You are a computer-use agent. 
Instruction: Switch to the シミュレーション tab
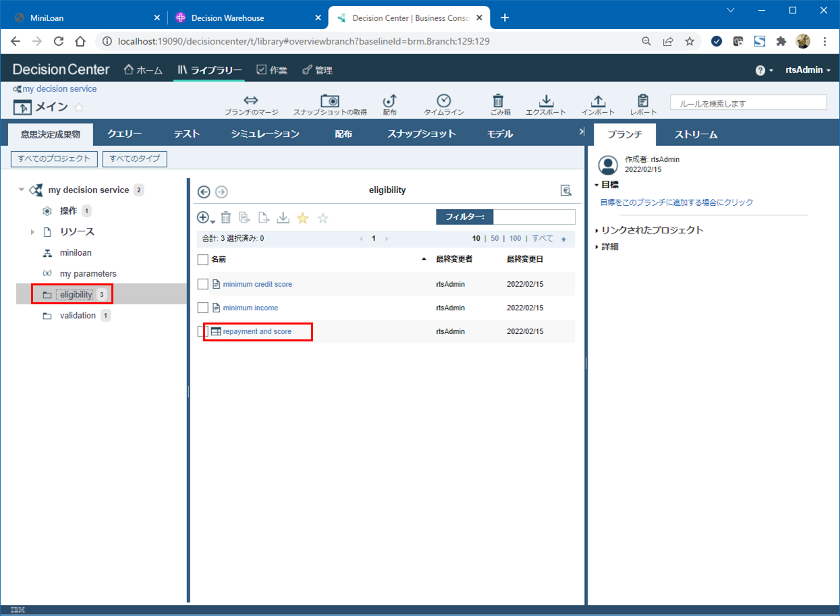coord(265,134)
